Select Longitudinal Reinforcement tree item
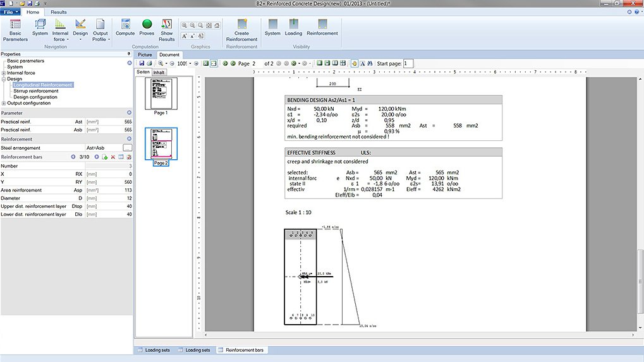The width and height of the screenshot is (644, 362). coord(43,85)
